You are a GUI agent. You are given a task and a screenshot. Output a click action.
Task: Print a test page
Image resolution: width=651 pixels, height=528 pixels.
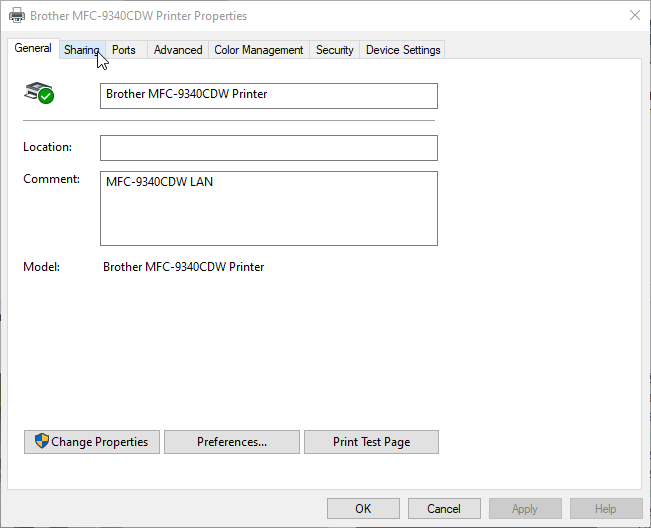click(x=371, y=442)
